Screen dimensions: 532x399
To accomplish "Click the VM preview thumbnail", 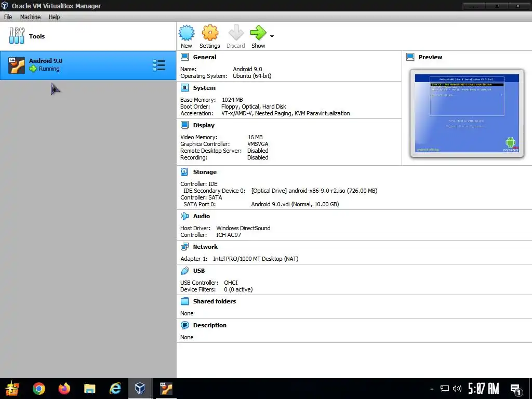I will coord(467,113).
